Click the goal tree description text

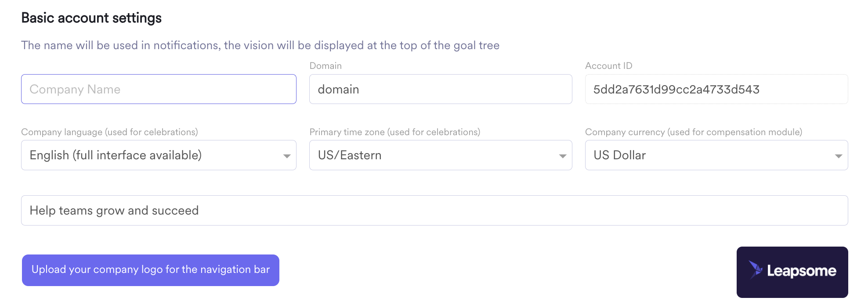[260, 45]
